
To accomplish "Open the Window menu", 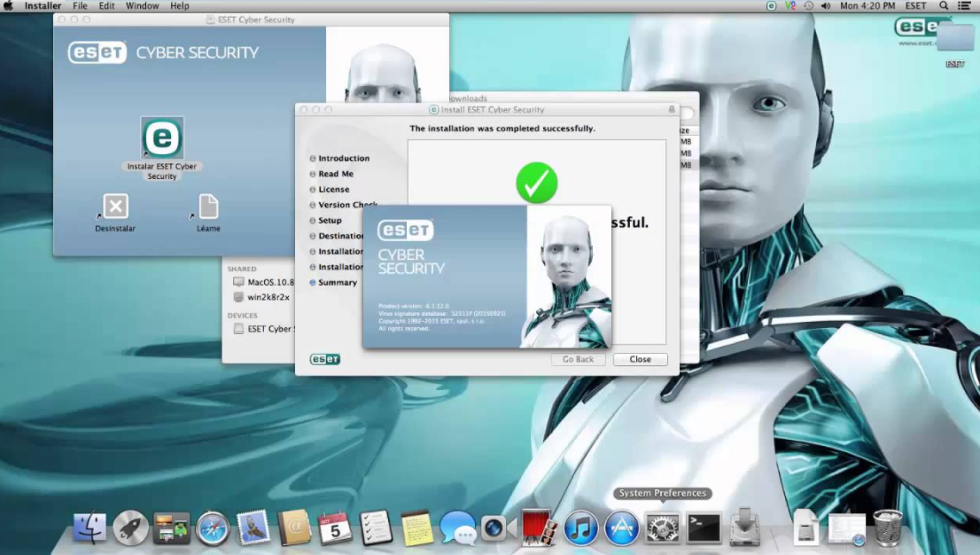I will [x=142, y=5].
